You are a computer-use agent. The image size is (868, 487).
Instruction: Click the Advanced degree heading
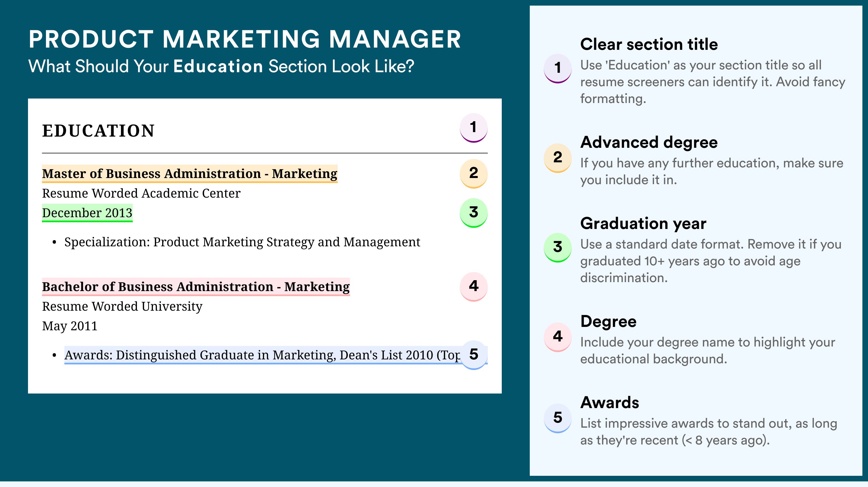click(x=649, y=142)
